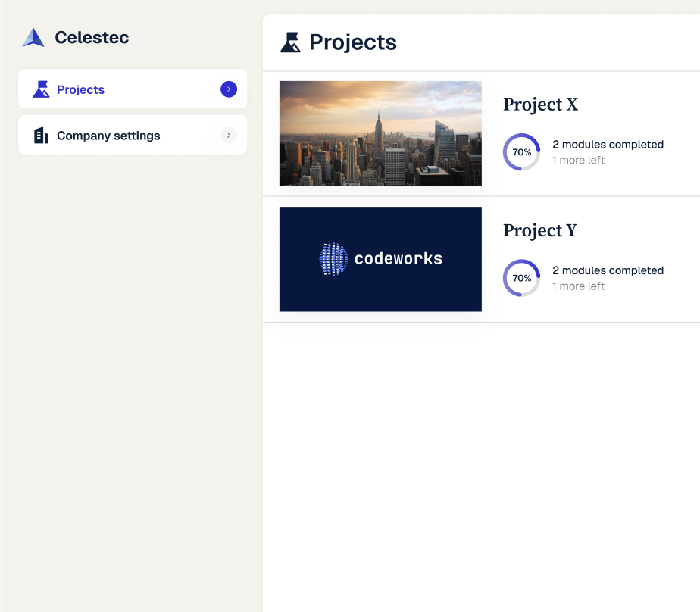Click the codeworks globe logo icon

tap(333, 259)
